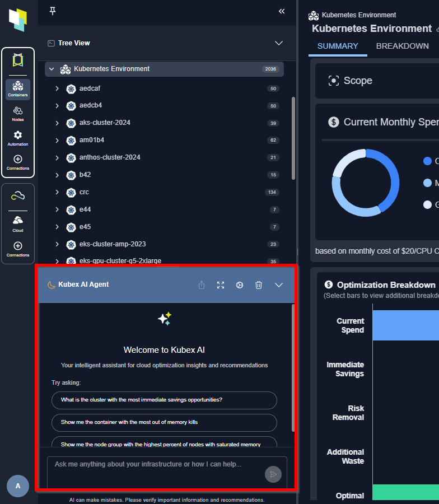Click the 2036 count badge
Image resolution: width=439 pixels, height=504 pixels.
[270, 69]
